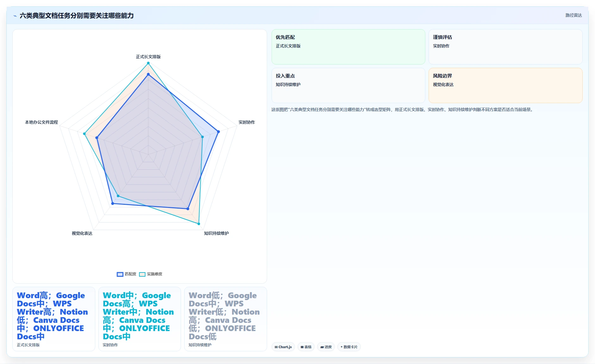
Task: Click the blue 匹配度 point on 视觉化表达 axis
Action: pos(112,204)
